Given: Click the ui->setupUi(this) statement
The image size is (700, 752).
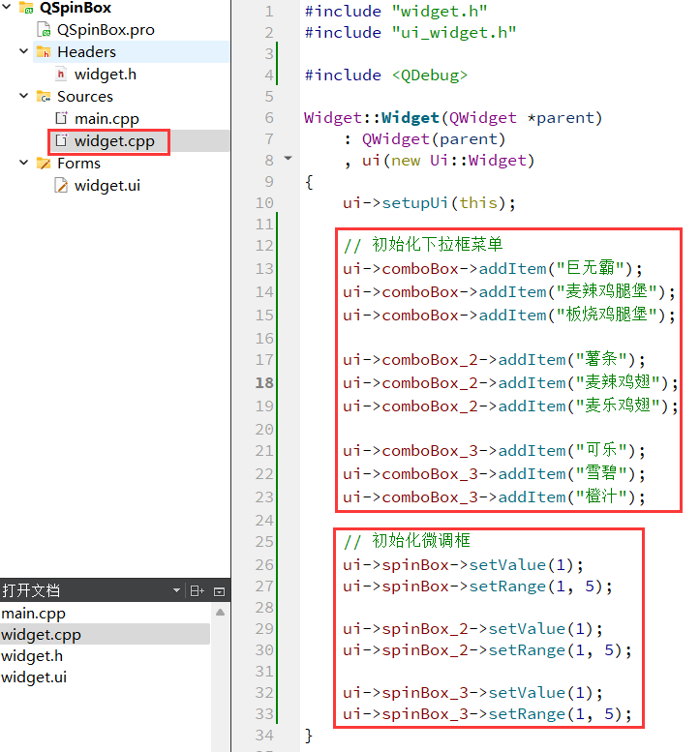Looking at the screenshot, I should pos(429,203).
